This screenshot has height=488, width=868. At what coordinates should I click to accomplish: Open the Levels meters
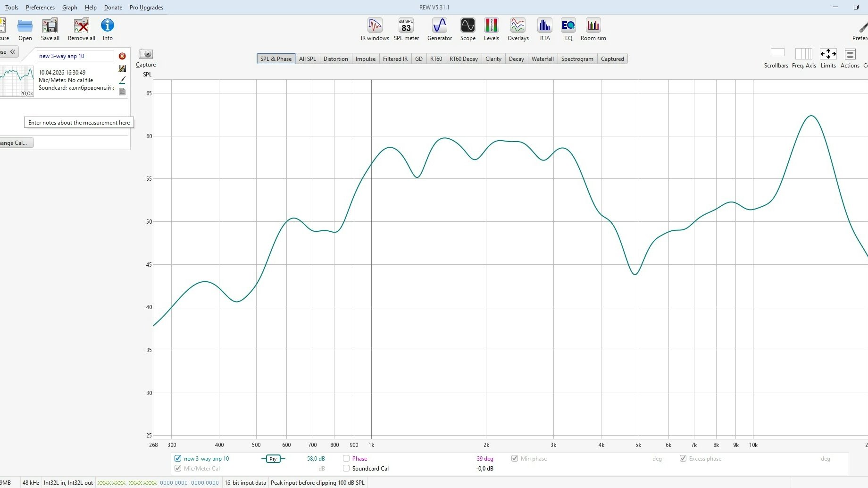coord(492,29)
